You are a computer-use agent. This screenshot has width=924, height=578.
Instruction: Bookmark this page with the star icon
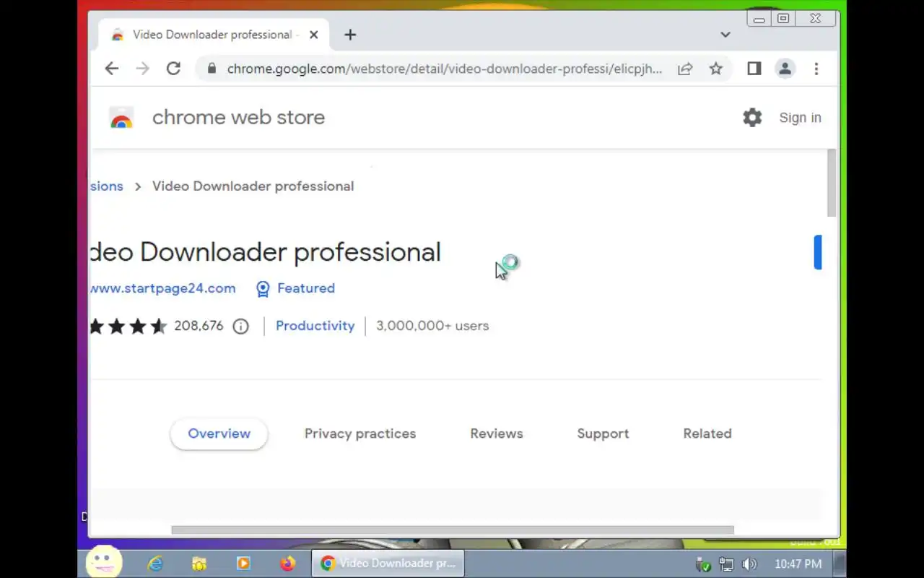point(715,69)
